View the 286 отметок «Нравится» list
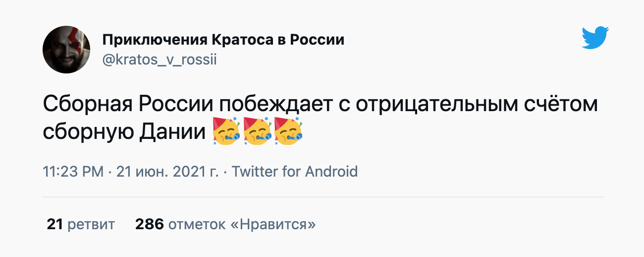The image size is (644, 257). coord(225,225)
